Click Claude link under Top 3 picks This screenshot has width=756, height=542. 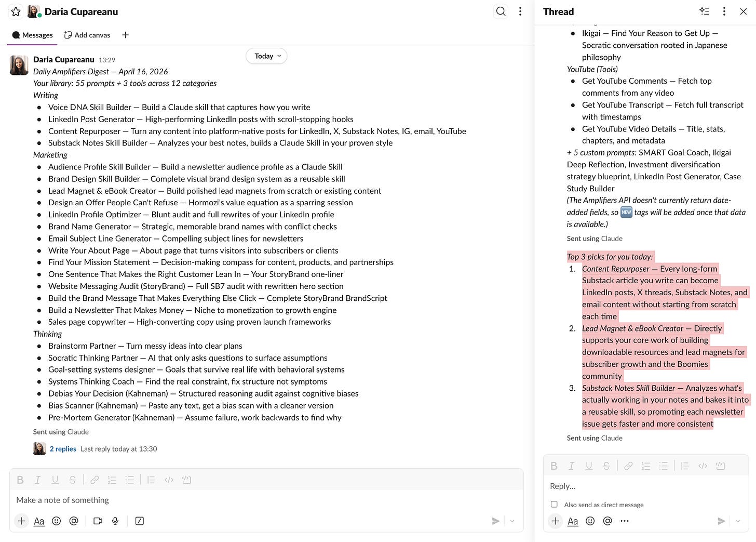pyautogui.click(x=612, y=438)
